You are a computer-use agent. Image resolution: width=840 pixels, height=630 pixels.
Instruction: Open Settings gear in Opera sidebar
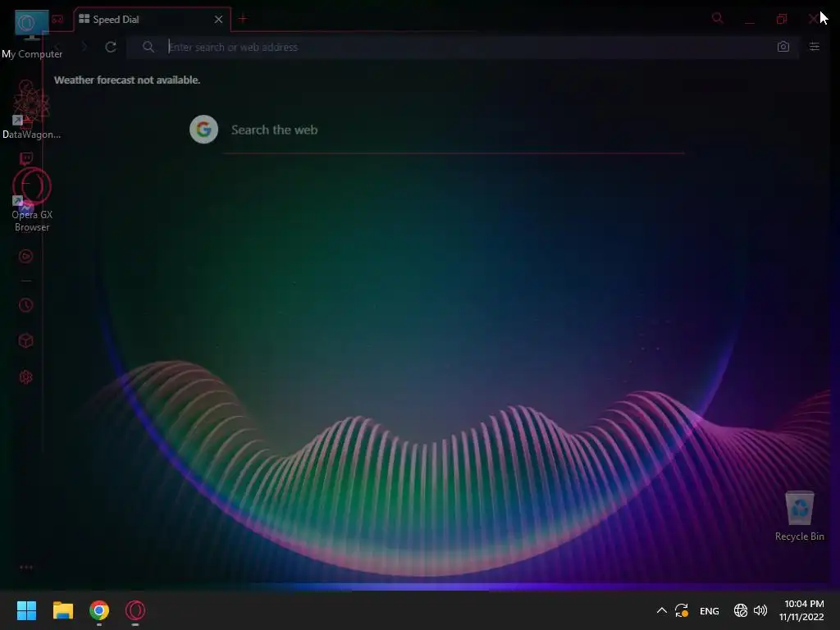pos(25,377)
